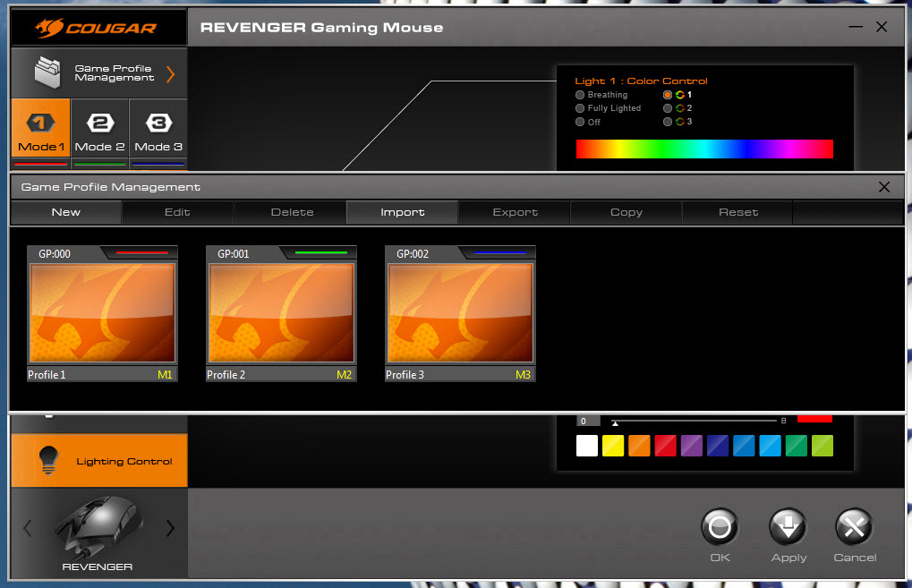Click the brightness value field showing 0
Image resolution: width=912 pixels, height=588 pixels.
click(x=587, y=421)
